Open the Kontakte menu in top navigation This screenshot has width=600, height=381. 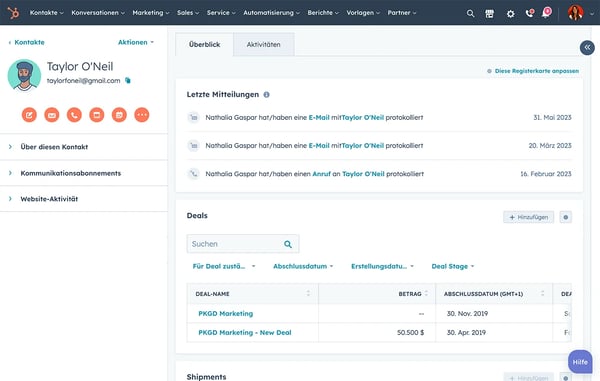[x=46, y=13]
